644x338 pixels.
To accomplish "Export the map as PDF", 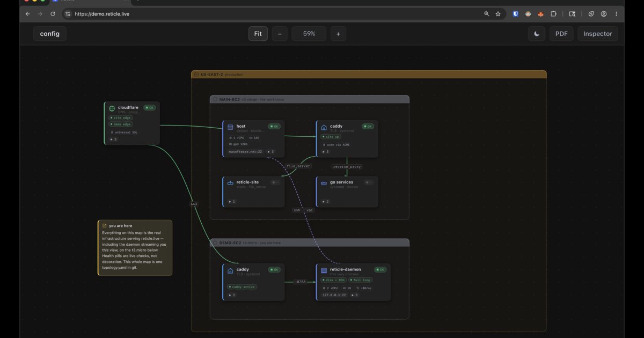I will (x=561, y=34).
